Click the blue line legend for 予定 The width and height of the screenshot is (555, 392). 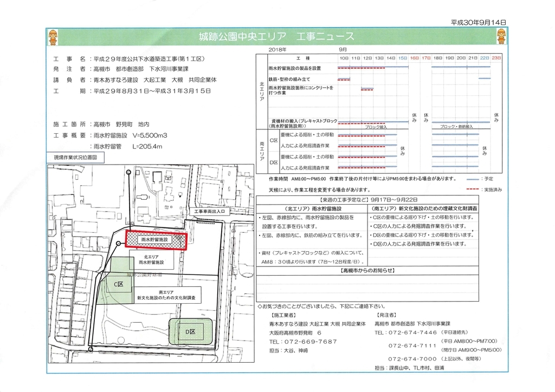pyautogui.click(x=473, y=179)
